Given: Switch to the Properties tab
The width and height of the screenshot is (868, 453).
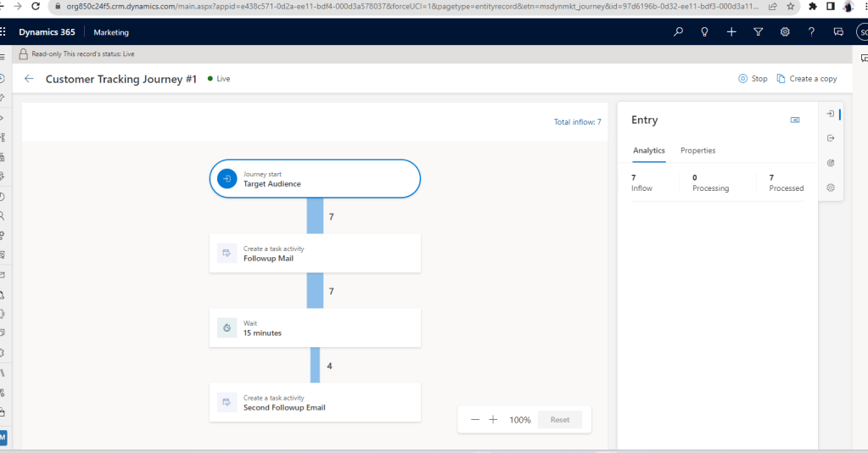Looking at the screenshot, I should pyautogui.click(x=697, y=150).
